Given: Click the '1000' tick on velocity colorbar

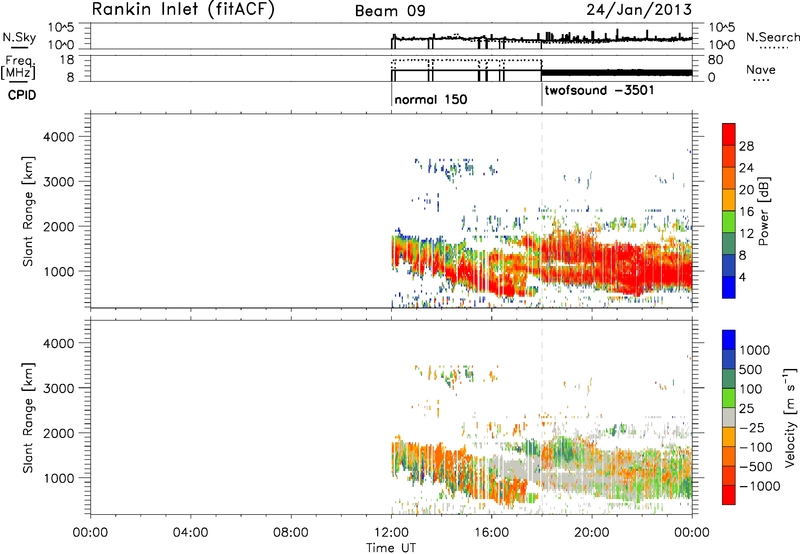Looking at the screenshot, I should tap(755, 350).
